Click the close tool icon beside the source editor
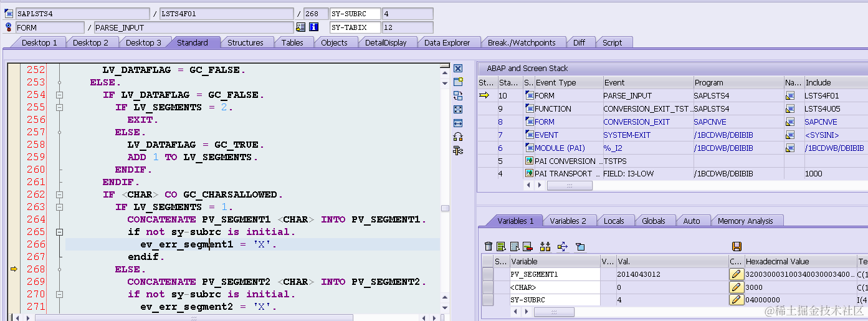The image size is (868, 321). pos(458,69)
